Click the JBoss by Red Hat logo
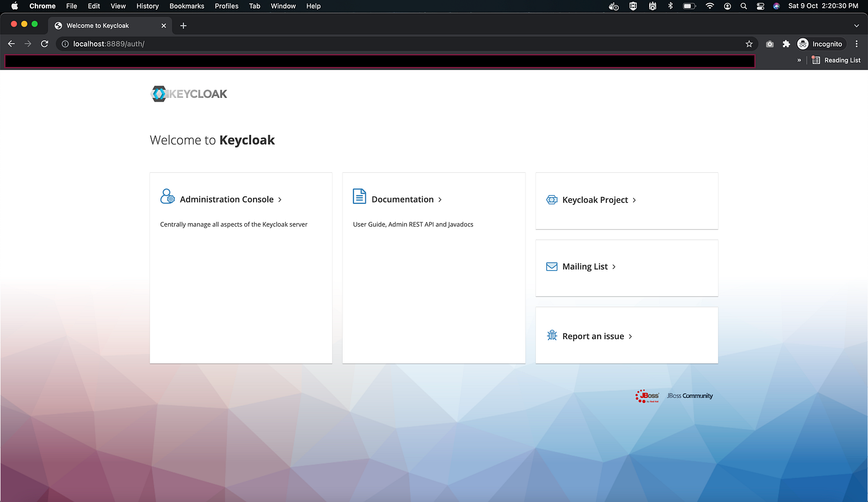 click(647, 396)
